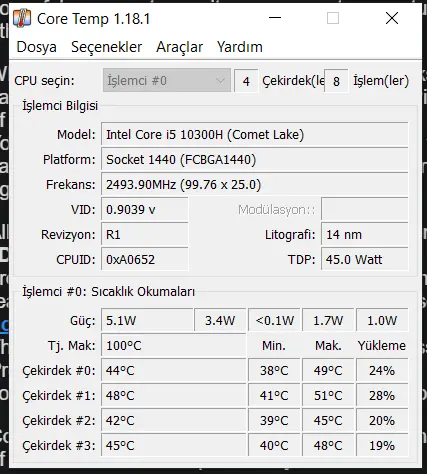Click Çekirdek #2 current temperature 42°C
The width and height of the screenshot is (427, 474).
click(174, 421)
